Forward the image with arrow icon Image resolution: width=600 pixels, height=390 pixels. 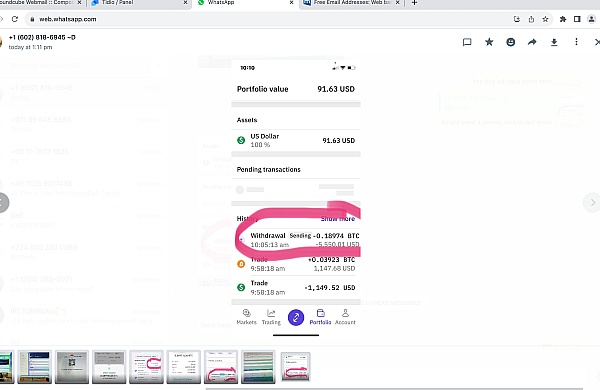532,42
